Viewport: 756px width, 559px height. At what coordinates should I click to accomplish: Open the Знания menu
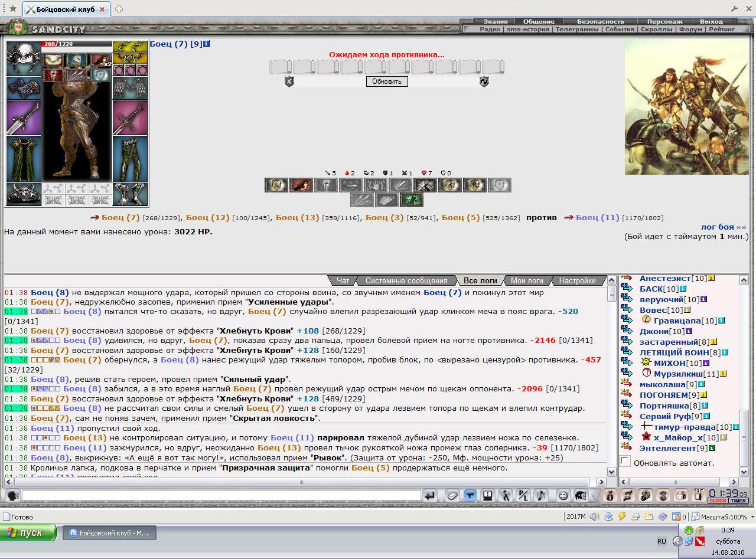pyautogui.click(x=496, y=21)
